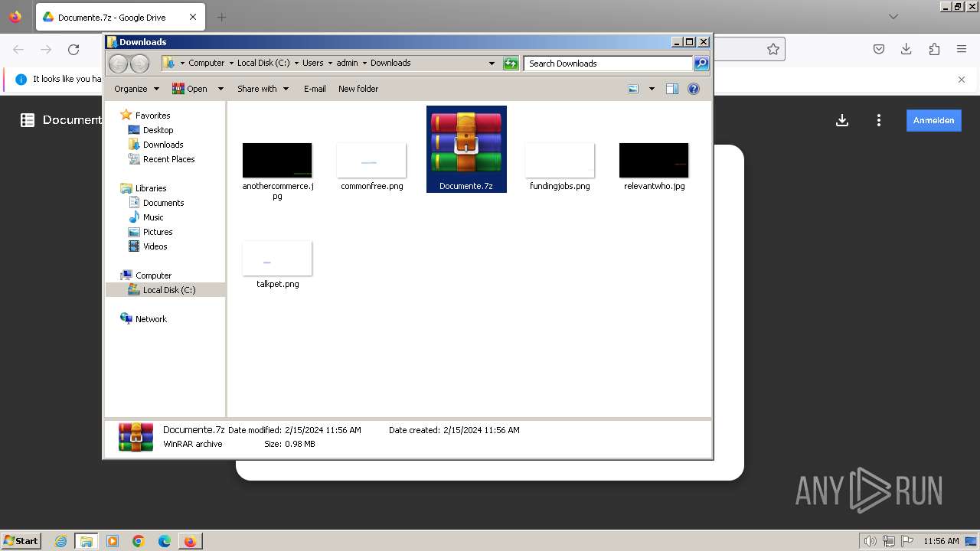The height and width of the screenshot is (551, 980).
Task: Expand the arrow after admin breadcrumb
Action: (x=364, y=64)
